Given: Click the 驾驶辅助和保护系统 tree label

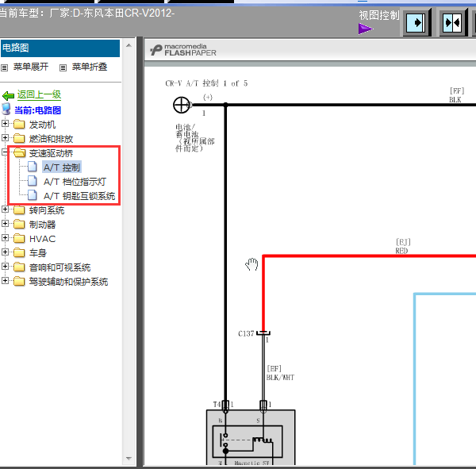Looking at the screenshot, I should (68, 281).
